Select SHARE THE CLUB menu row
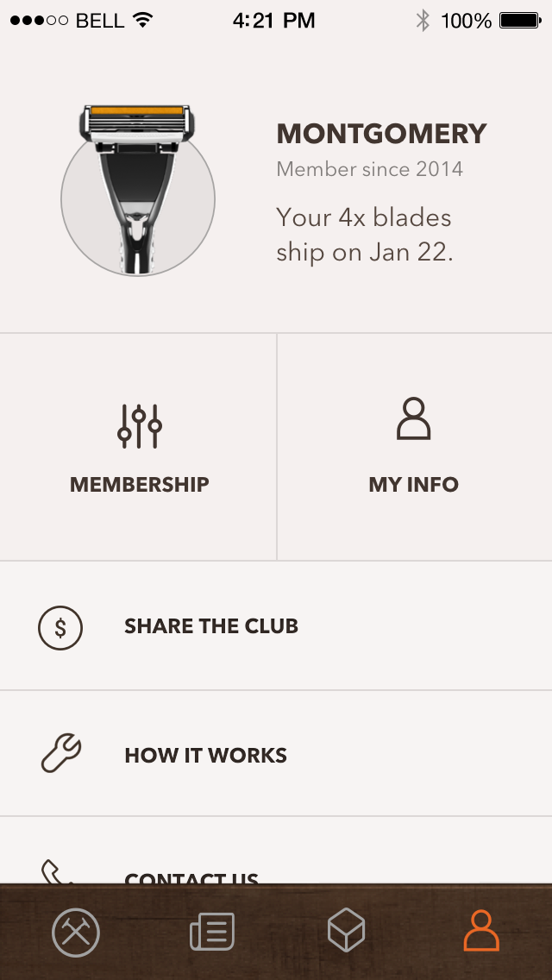Screen dimensions: 552x980 276,626
